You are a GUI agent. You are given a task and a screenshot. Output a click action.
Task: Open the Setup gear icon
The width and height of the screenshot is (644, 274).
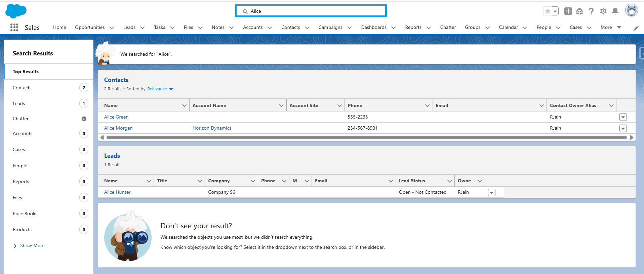pos(603,11)
